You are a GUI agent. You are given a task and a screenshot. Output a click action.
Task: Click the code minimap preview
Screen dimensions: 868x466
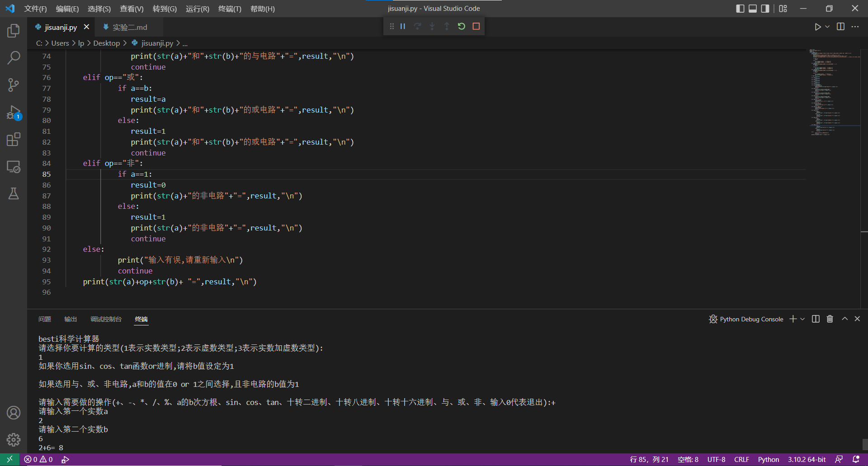coord(834,92)
